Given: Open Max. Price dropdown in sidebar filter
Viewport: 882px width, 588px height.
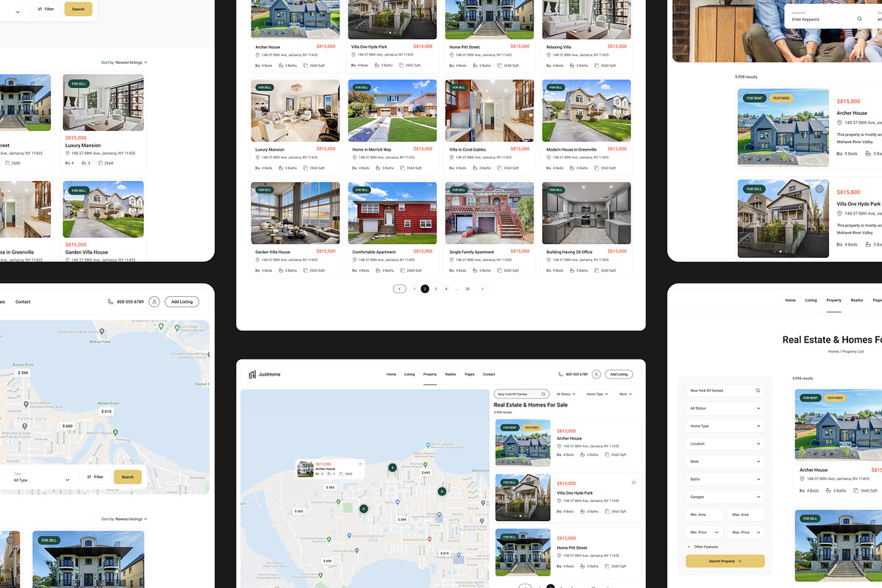Looking at the screenshot, I should (746, 532).
